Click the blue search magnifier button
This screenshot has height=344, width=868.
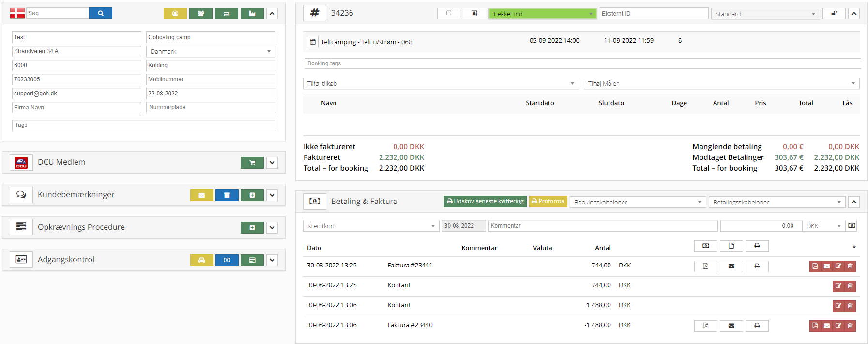click(100, 13)
